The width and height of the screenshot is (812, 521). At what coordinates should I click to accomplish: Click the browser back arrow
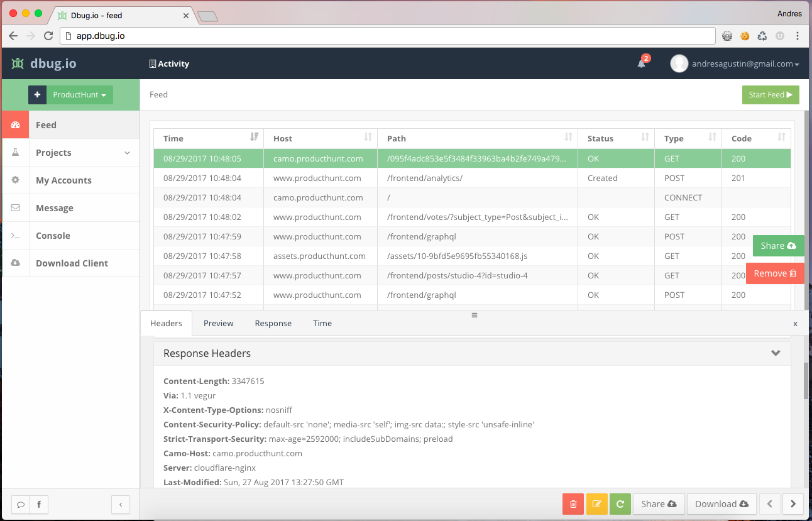point(13,36)
